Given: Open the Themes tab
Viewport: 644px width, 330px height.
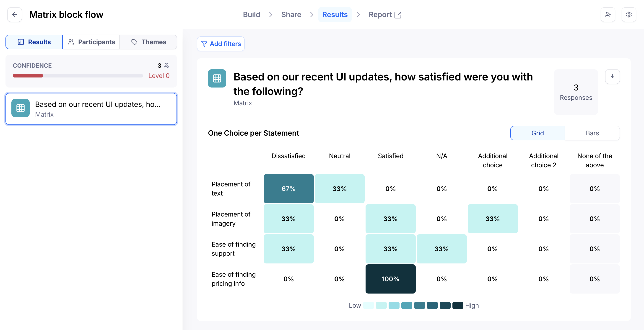Looking at the screenshot, I should (148, 42).
